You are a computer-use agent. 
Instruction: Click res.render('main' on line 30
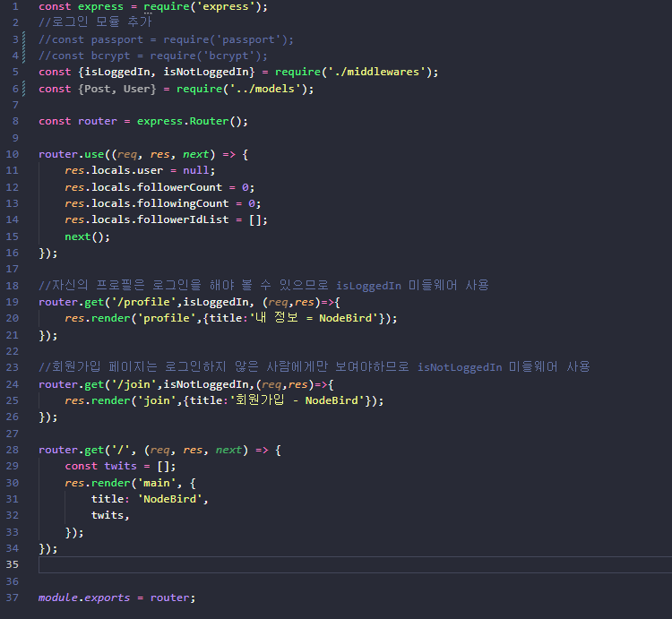click(120, 483)
